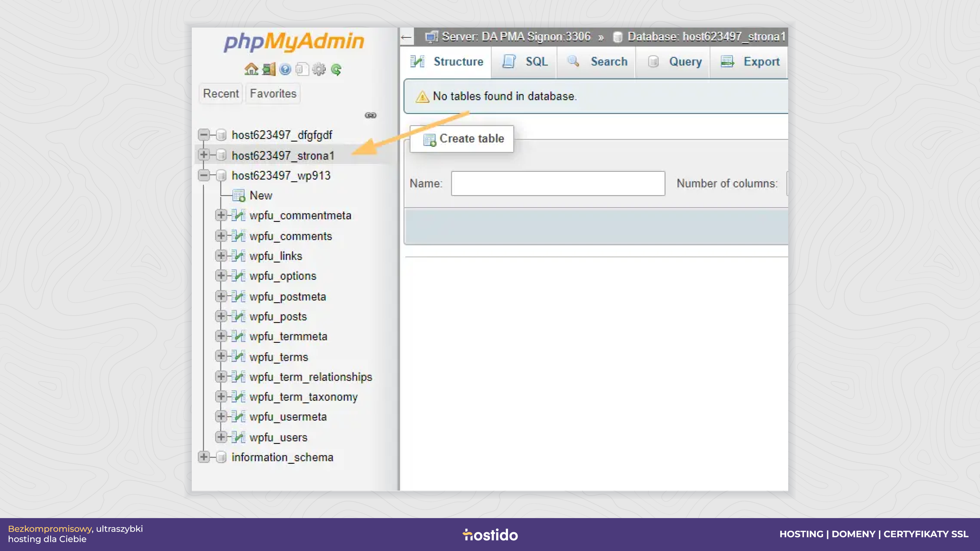
Task: Open navigation panel settings gear icon
Action: [319, 69]
